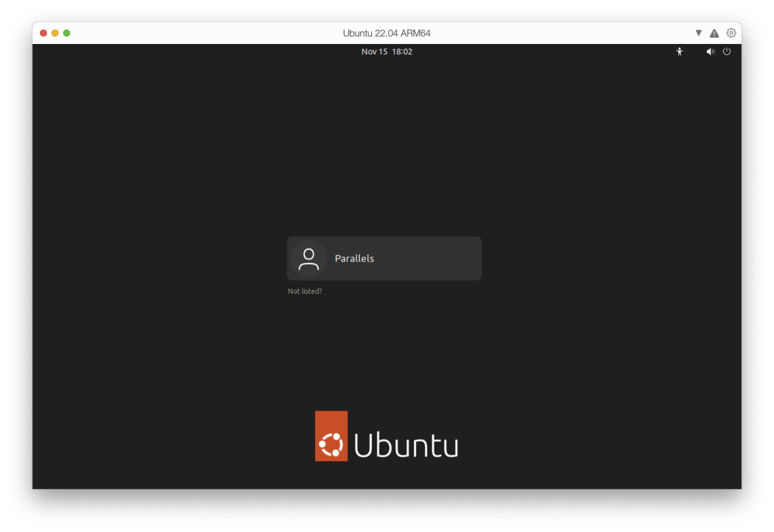Screen dimensions: 774x532
Task: Open VM configuration via the gear icon
Action: pos(731,33)
